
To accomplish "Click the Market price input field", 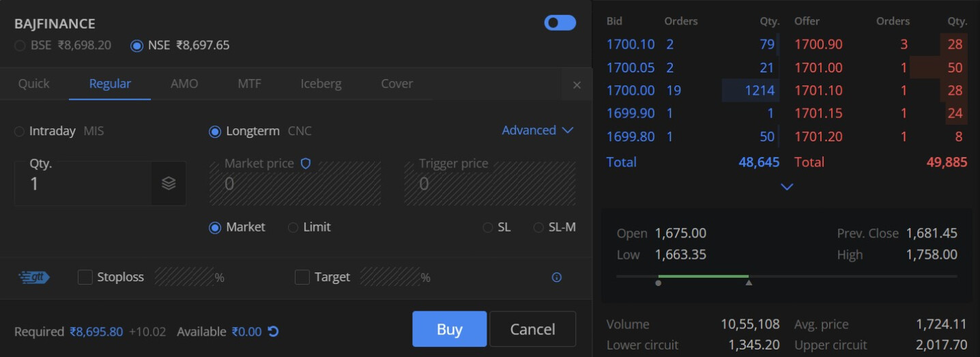I will click(x=295, y=184).
